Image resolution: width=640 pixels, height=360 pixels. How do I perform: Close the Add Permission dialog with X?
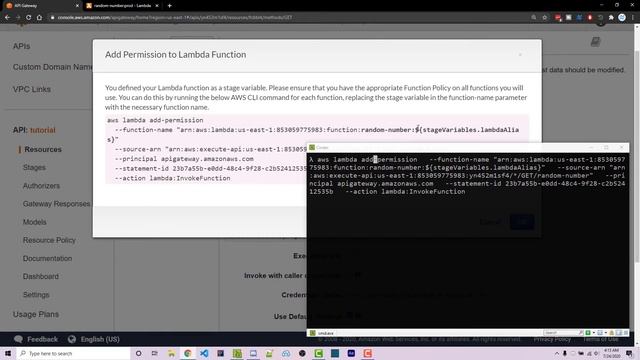(520, 55)
